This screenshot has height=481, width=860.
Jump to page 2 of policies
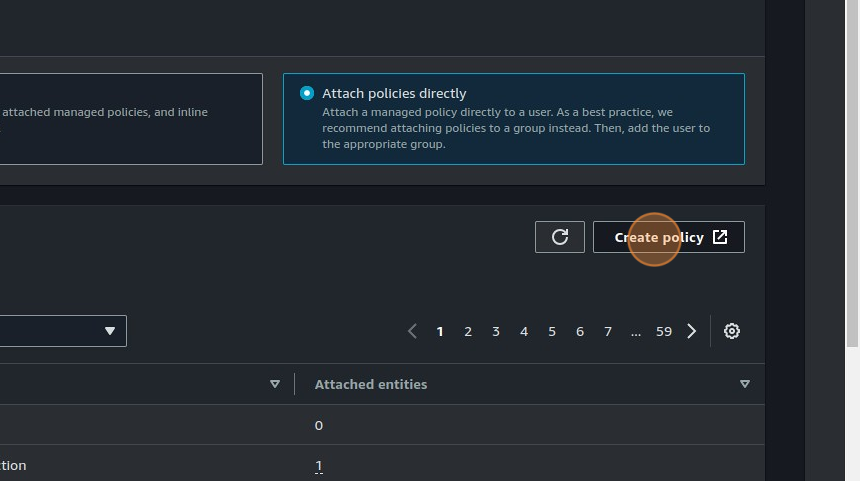click(468, 331)
